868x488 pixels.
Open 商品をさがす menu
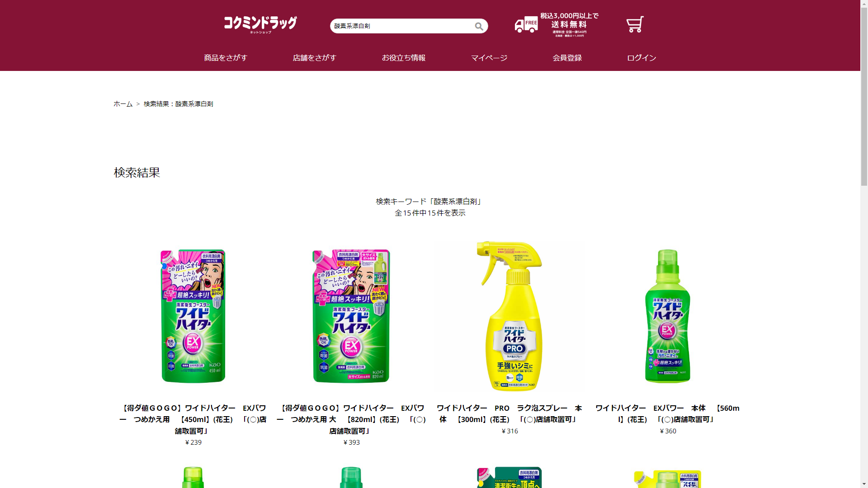click(x=226, y=58)
